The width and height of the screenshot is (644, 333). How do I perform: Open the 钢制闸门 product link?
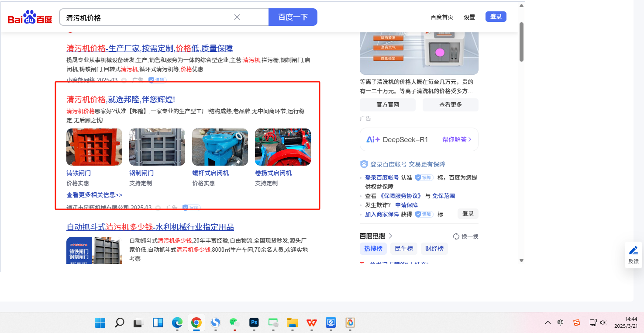pos(141,173)
